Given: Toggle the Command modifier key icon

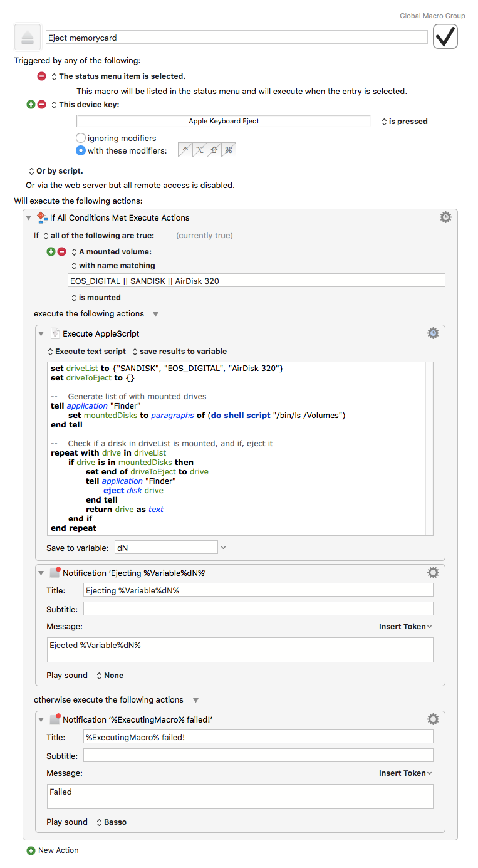Looking at the screenshot, I should (228, 150).
